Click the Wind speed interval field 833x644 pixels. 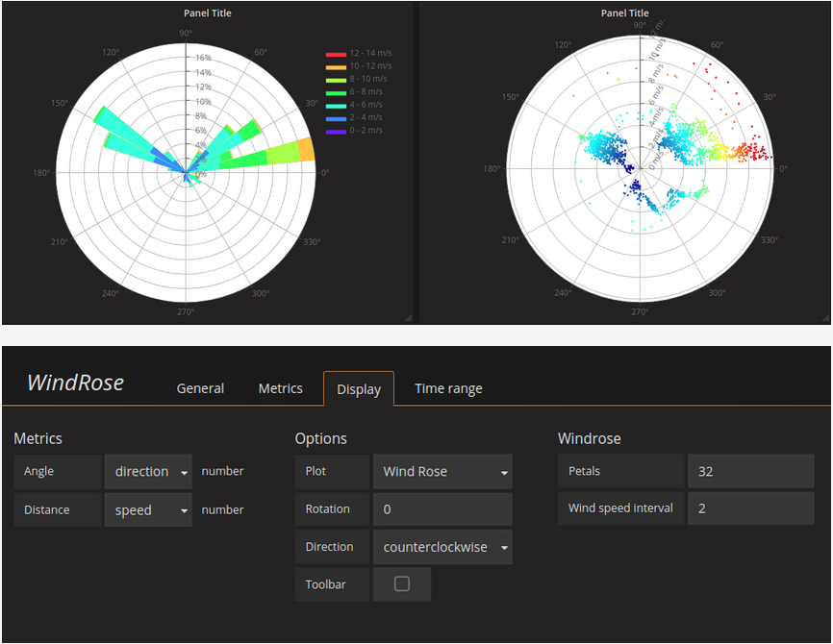[x=750, y=508]
